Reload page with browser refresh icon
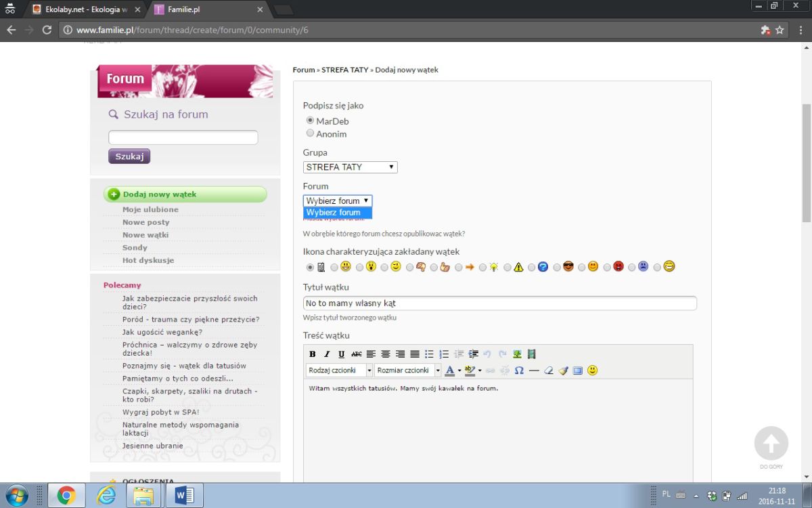Image resolution: width=812 pixels, height=508 pixels. click(47, 30)
